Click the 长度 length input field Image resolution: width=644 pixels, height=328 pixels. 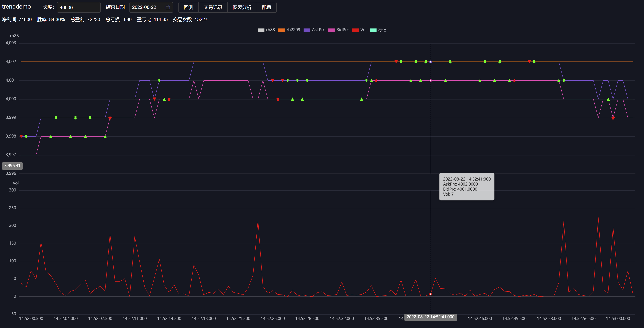click(x=78, y=8)
